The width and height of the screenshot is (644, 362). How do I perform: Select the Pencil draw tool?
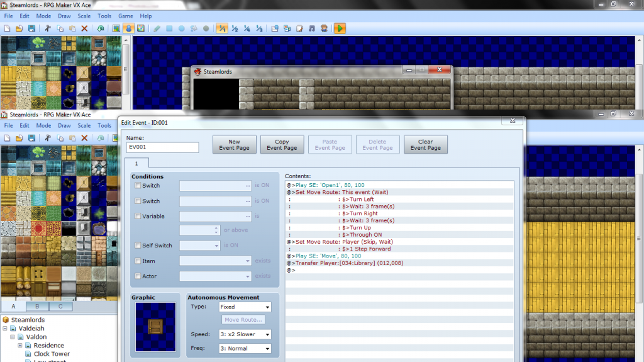(x=157, y=28)
